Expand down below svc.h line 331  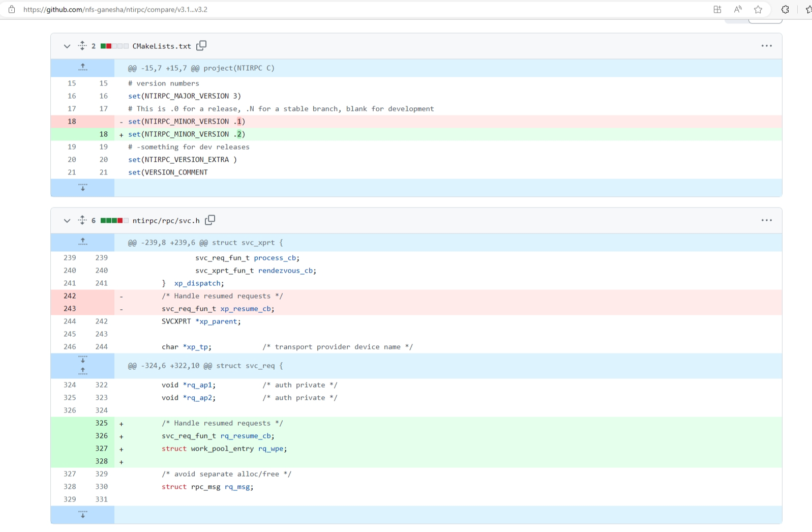coord(83,514)
